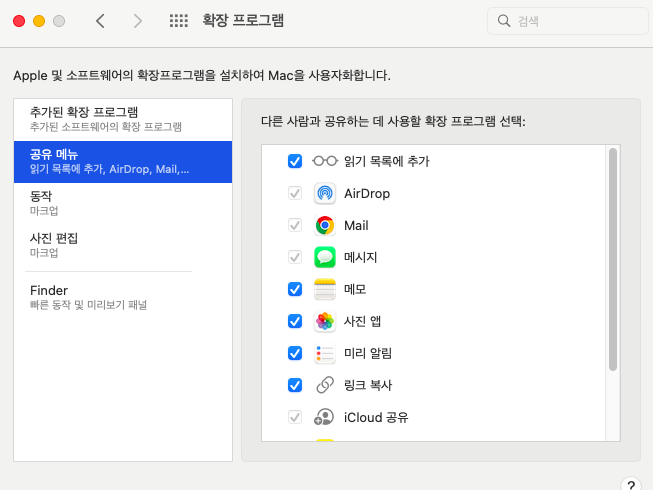
Task: Uncheck the 미리 알림 checkbox
Action: click(x=295, y=353)
